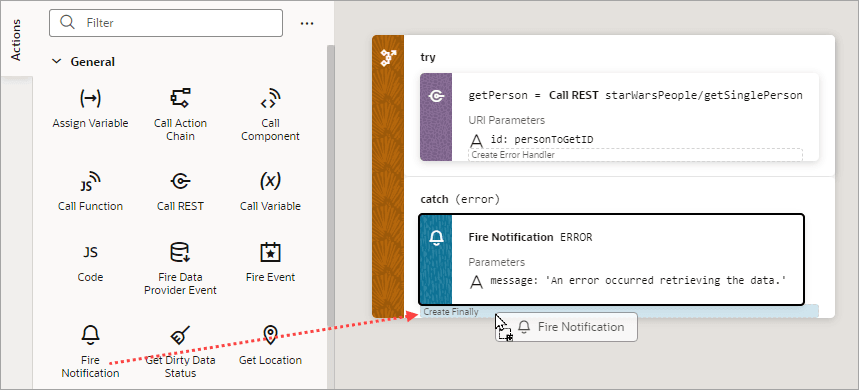Screen dimensions: 859x390
Task: Click 'starWarsPeople/getSinglePerson' endpoint text
Action: tap(704, 95)
